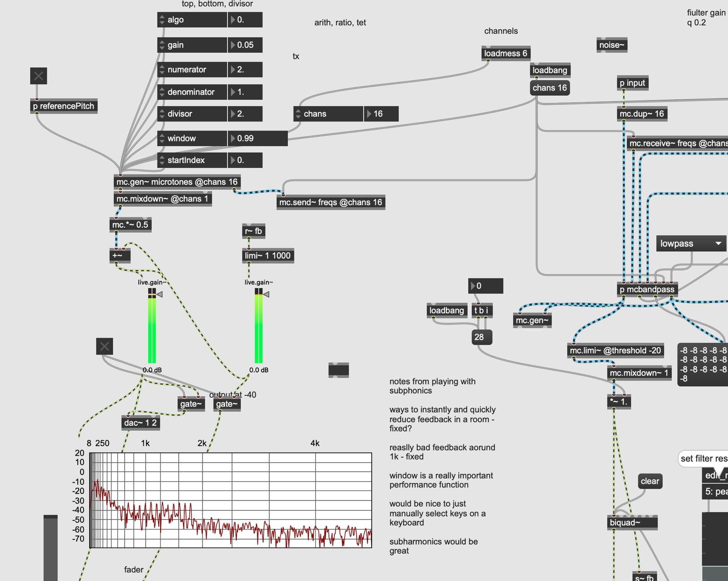Click the vertical fader slider beside the spectrum display

click(x=51, y=548)
